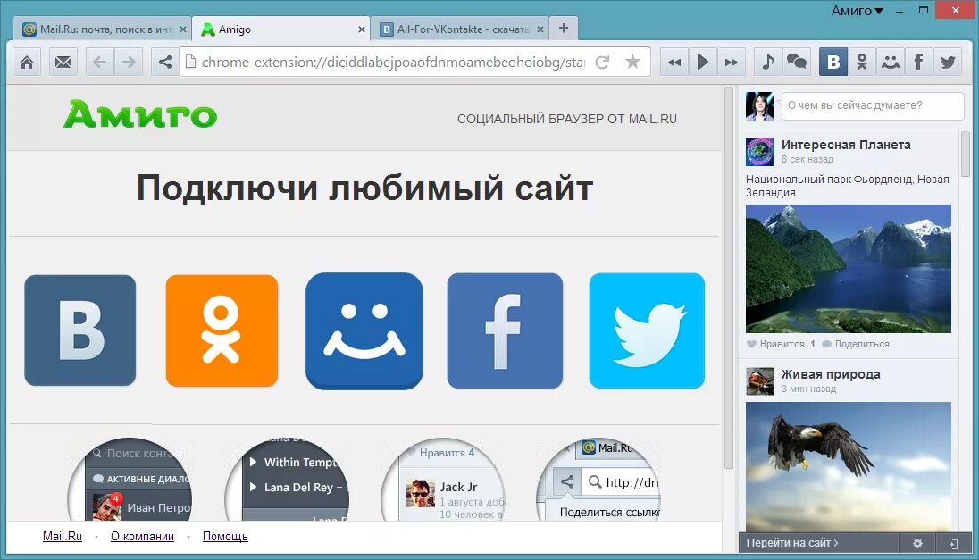Share the post with Поделиться
The width and height of the screenshot is (979, 560).
tap(856, 344)
